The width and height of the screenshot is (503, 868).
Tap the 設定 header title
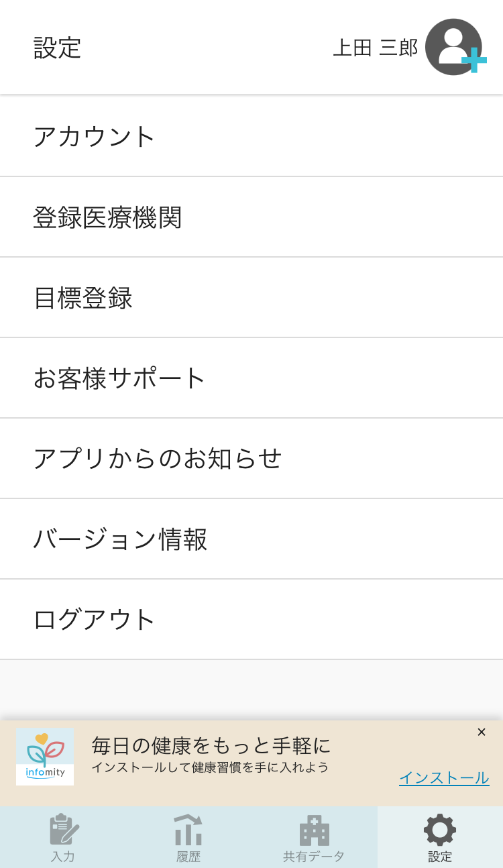(58, 48)
